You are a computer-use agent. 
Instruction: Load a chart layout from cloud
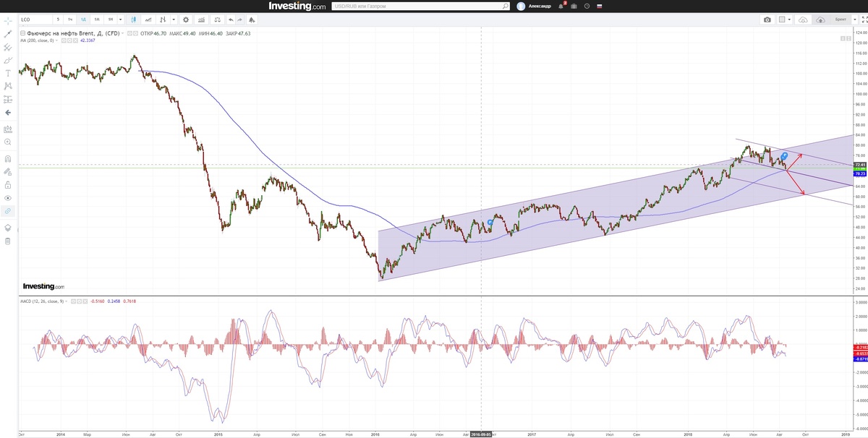point(803,20)
